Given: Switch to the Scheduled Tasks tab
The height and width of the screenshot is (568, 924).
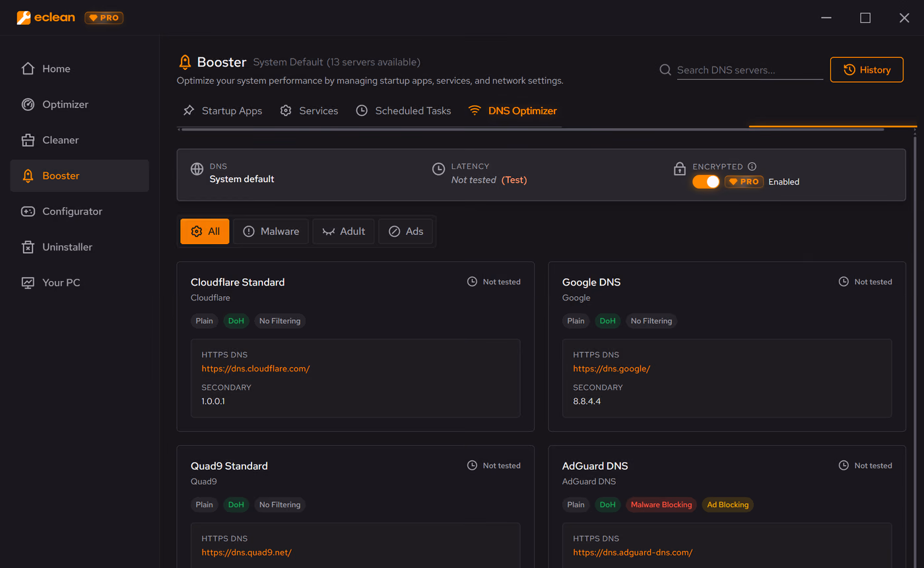Looking at the screenshot, I should tap(403, 111).
